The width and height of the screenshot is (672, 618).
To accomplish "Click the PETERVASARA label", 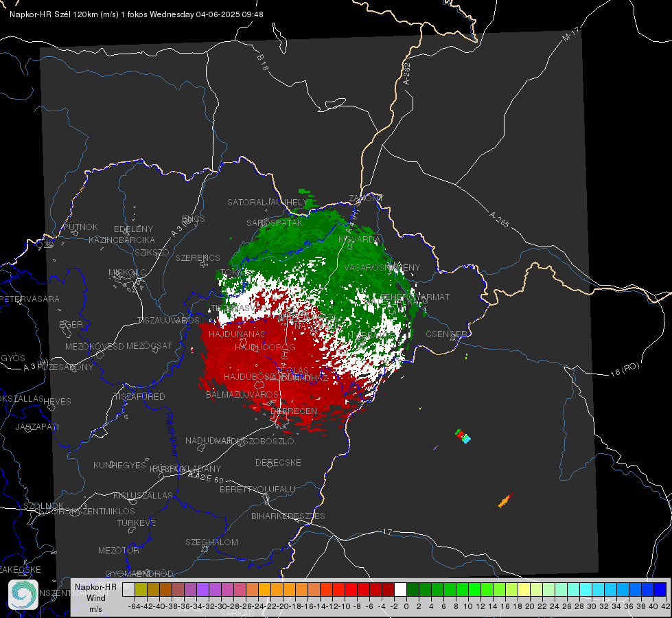I will click(x=30, y=299).
